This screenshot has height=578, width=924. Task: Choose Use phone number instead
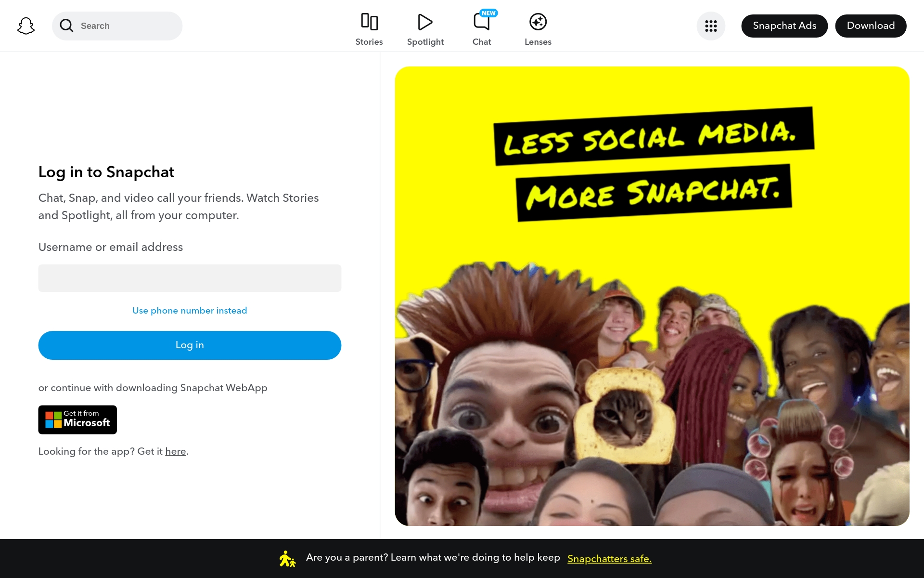coord(190,311)
